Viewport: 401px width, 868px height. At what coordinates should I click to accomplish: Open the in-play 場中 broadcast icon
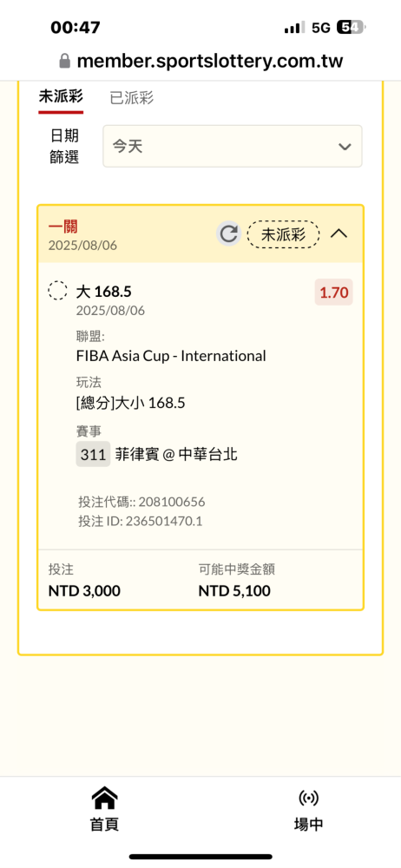tap(308, 799)
